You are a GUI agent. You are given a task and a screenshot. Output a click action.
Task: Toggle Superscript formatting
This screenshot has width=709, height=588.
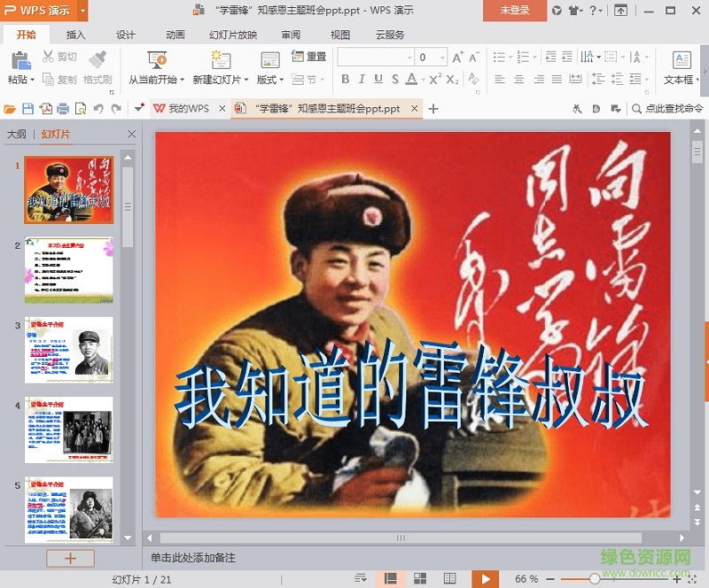point(435,80)
